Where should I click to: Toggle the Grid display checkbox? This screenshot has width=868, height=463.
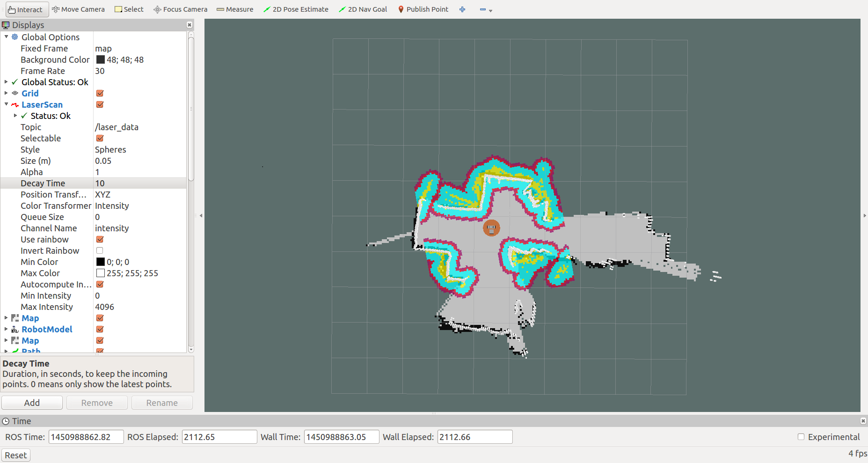click(x=100, y=93)
